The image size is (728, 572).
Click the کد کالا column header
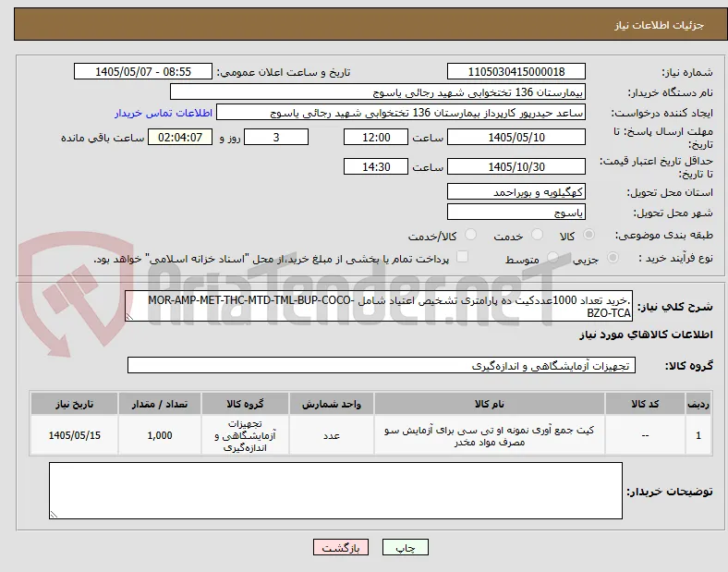tap(645, 404)
